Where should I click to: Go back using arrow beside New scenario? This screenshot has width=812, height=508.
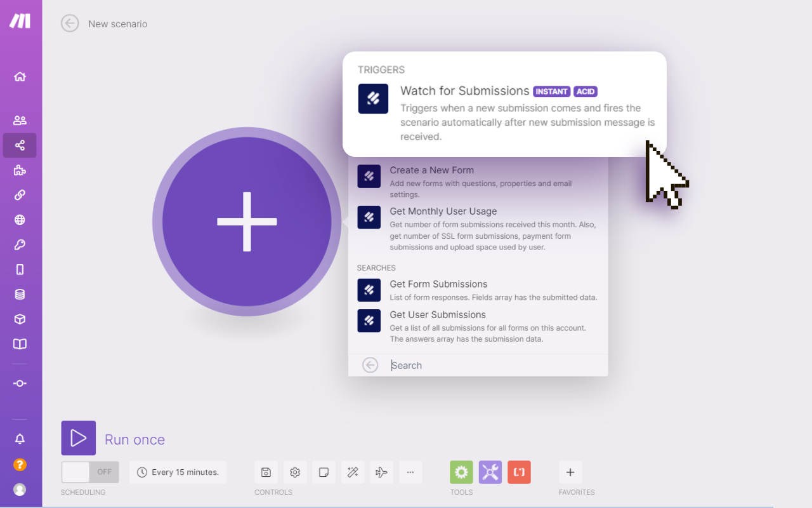pos(70,23)
